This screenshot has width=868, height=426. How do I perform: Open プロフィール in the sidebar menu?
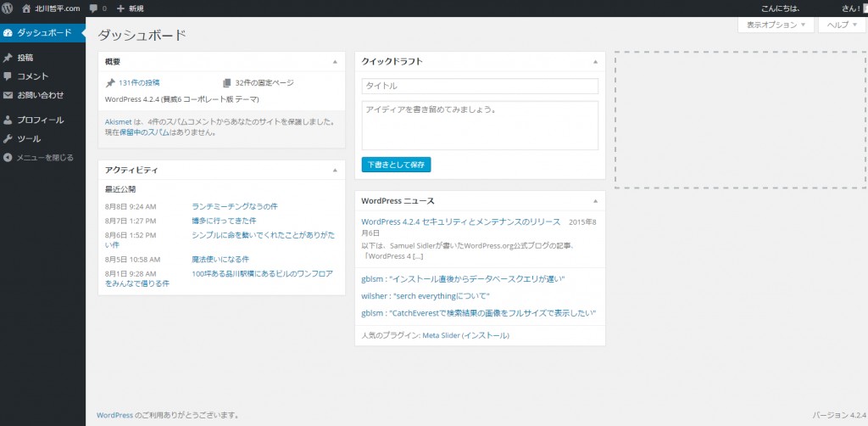[x=40, y=120]
